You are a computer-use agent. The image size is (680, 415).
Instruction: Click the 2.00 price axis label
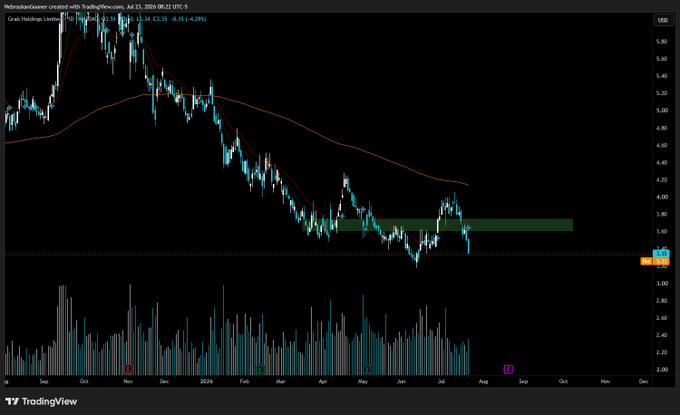[x=662, y=369]
